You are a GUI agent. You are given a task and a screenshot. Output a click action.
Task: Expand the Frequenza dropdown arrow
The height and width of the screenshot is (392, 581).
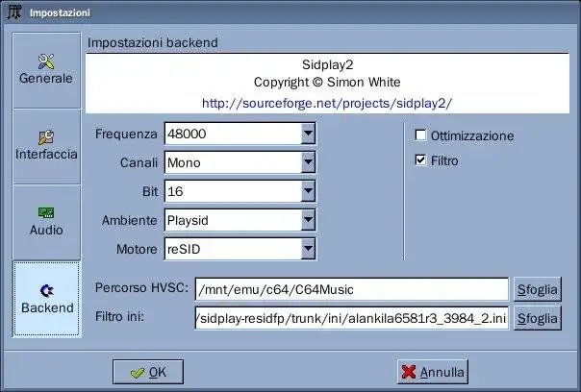point(308,134)
